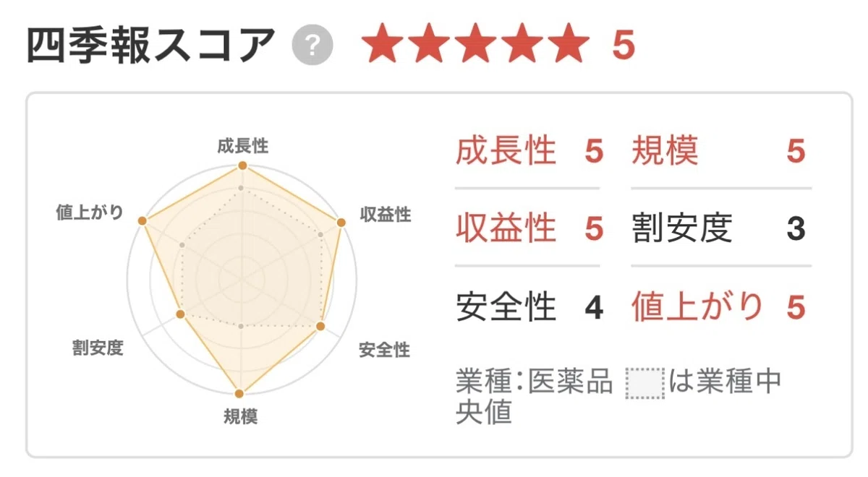The image size is (868, 477).
Task: Click the 安全性 data point on radar
Action: click(321, 327)
